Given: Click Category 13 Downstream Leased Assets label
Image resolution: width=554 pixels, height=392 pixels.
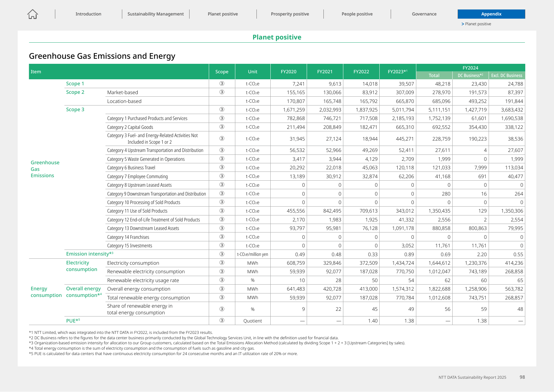Looking at the screenshot, I should (x=143, y=228).
